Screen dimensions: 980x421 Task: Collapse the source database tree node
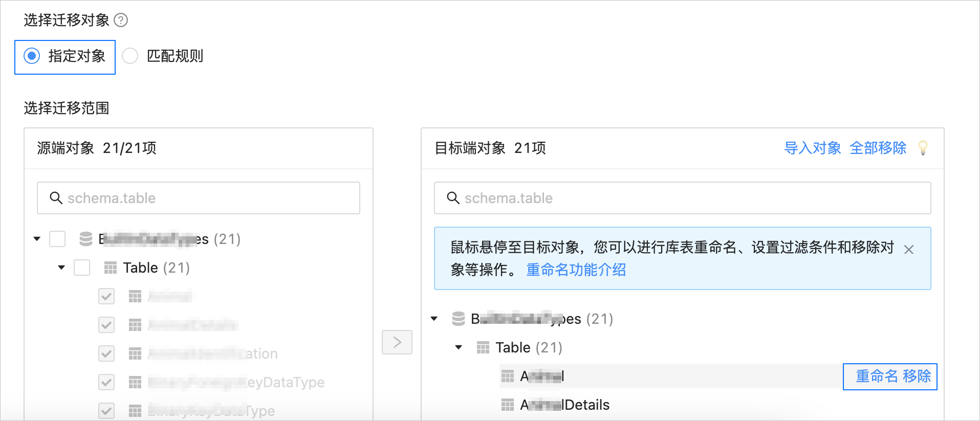pyautogui.click(x=37, y=239)
